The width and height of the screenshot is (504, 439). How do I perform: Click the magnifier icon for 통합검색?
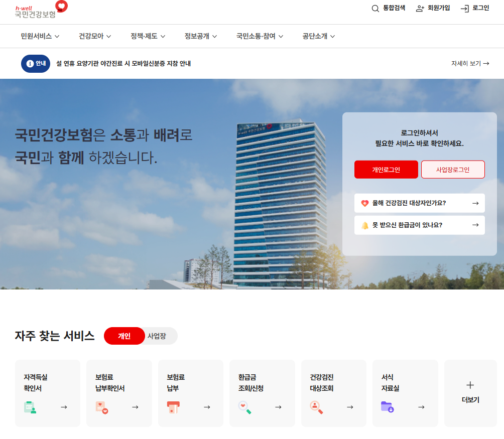click(x=375, y=9)
